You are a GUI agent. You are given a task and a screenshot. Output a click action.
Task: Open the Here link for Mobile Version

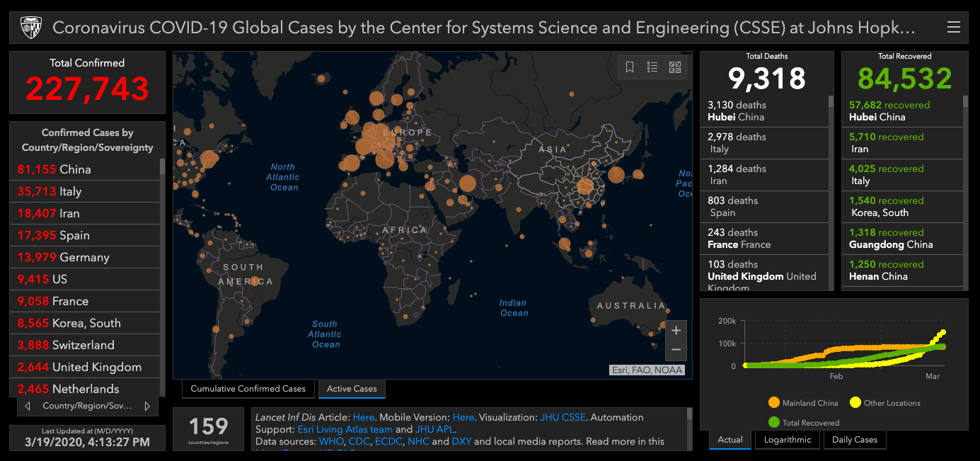tap(463, 417)
